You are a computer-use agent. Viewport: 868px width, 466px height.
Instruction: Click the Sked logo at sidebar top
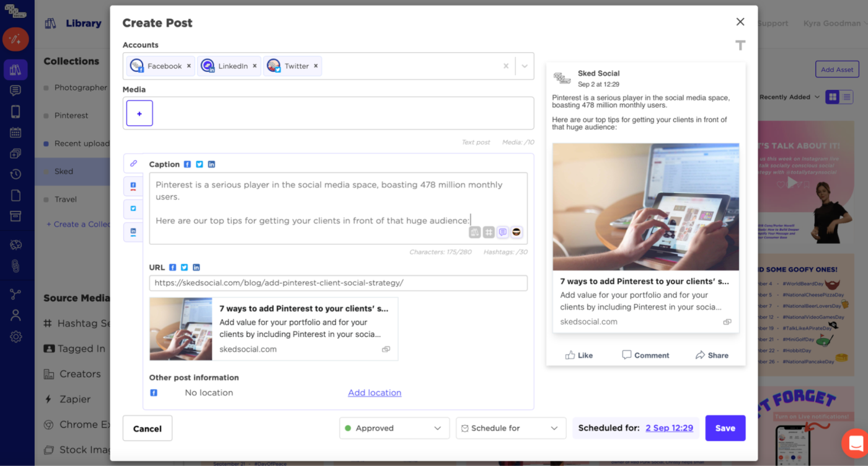click(x=15, y=11)
